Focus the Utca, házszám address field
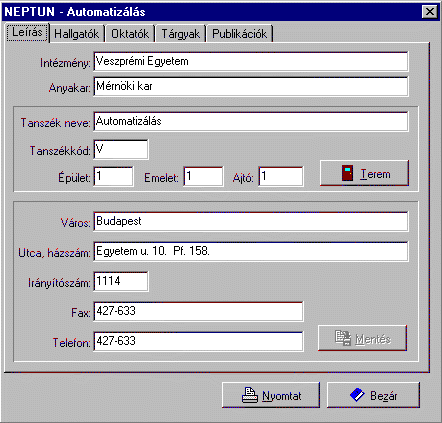This screenshot has height=423, width=442. [x=251, y=251]
